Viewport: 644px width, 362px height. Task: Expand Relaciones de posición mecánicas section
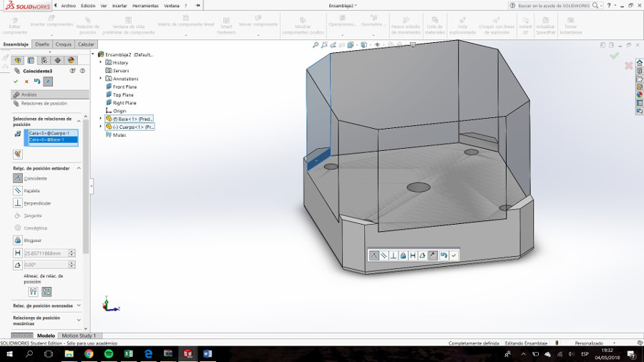79,320
